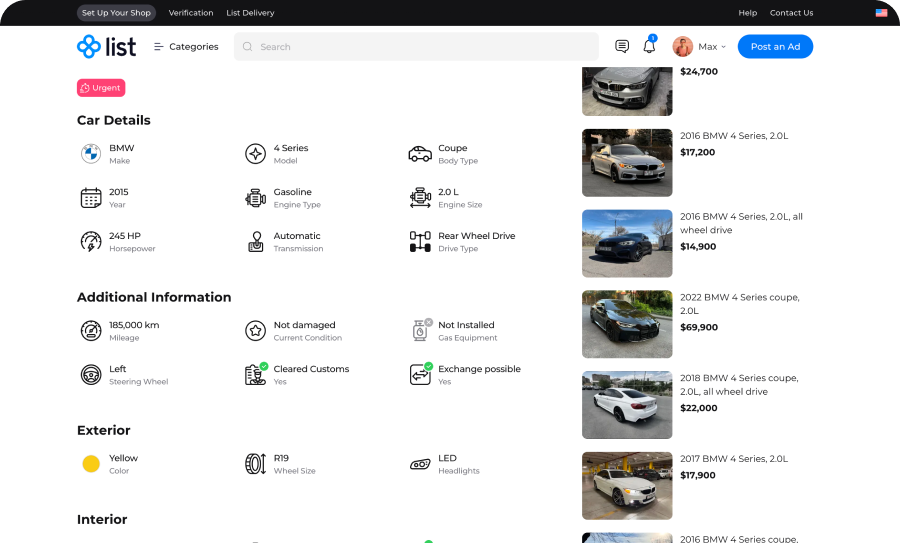Click the Additional Information heading

tap(154, 297)
